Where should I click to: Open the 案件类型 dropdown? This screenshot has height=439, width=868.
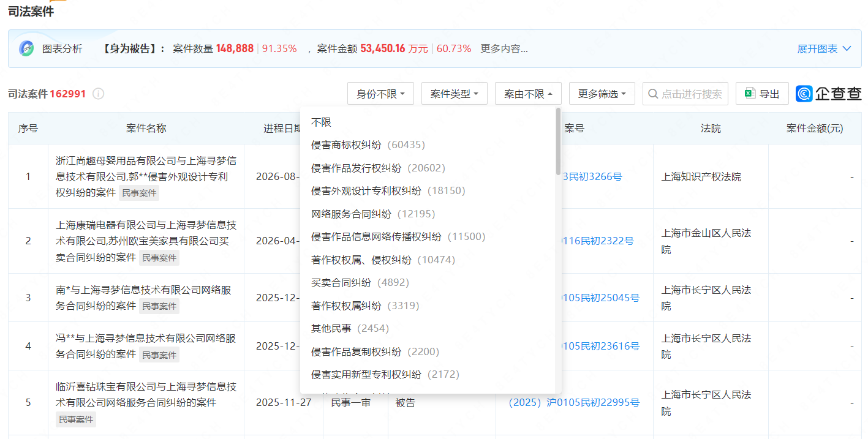click(x=454, y=94)
